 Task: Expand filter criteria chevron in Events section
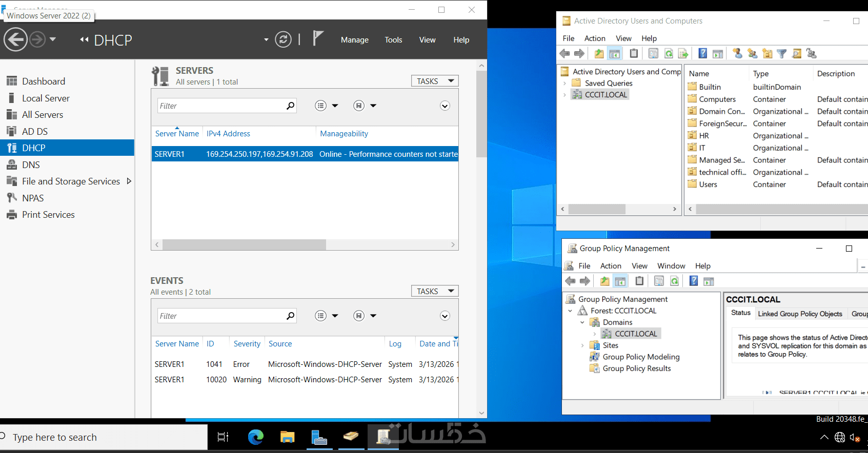click(445, 316)
